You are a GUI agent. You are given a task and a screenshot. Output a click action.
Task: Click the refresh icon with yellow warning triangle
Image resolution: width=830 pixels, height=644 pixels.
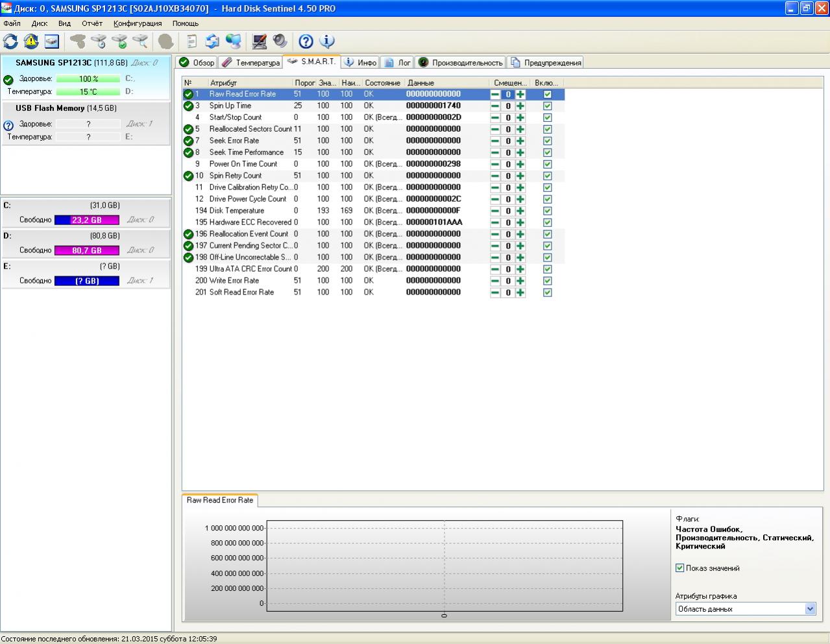tap(31, 42)
